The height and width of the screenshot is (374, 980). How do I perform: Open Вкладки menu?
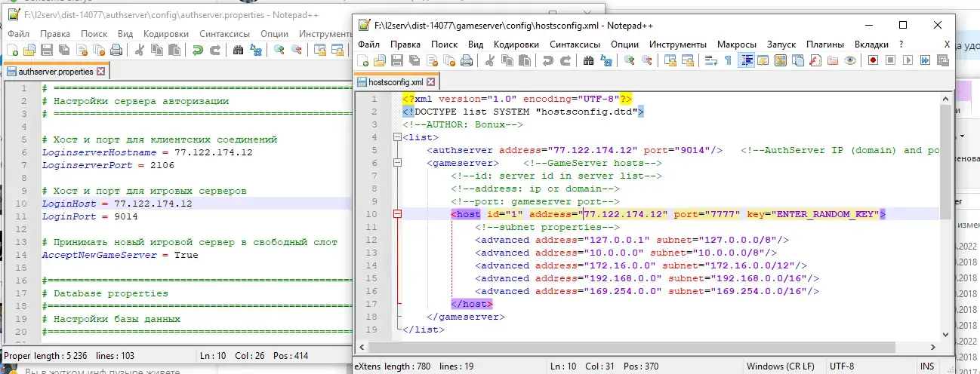(x=871, y=44)
